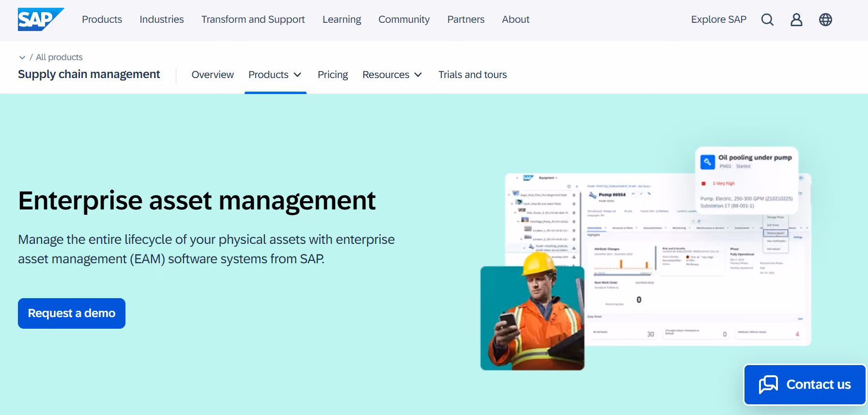Expand the Products submenu chevron

coord(297,75)
